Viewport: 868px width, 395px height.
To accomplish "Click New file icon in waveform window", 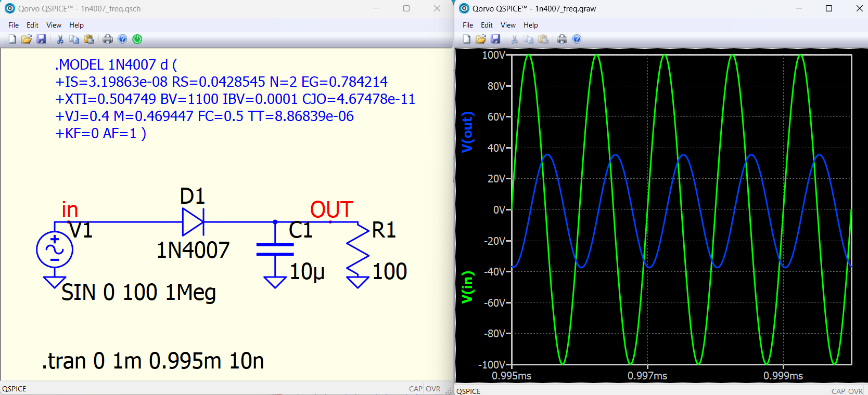I will point(466,39).
